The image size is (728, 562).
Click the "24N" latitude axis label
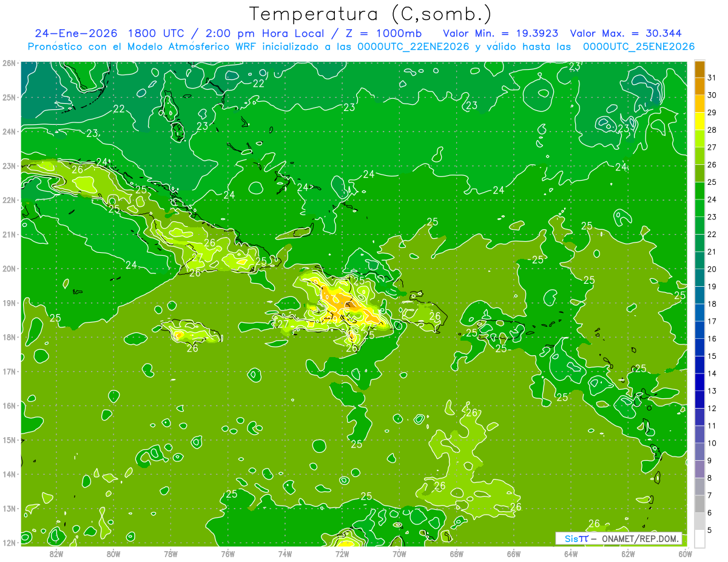coord(9,132)
